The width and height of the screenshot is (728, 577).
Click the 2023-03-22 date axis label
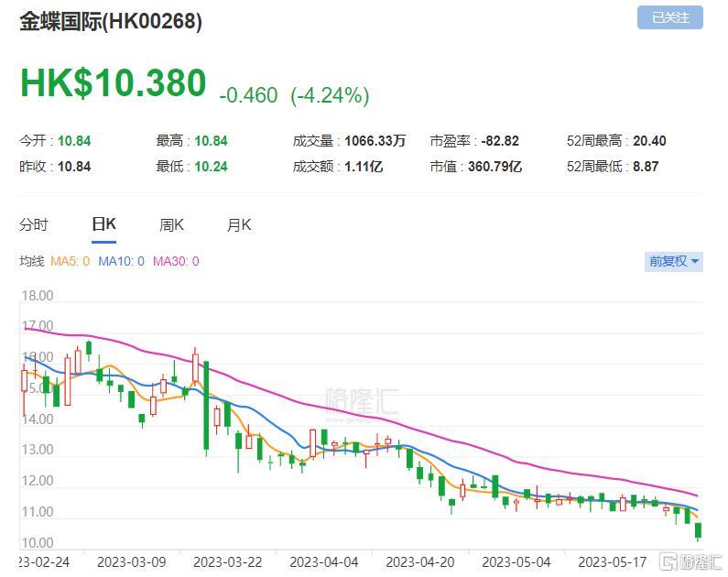click(227, 562)
